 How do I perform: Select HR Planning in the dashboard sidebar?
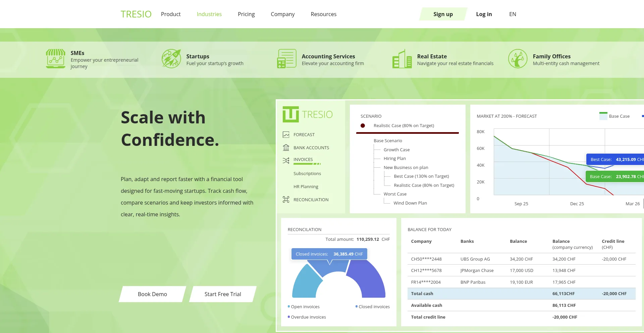(306, 187)
